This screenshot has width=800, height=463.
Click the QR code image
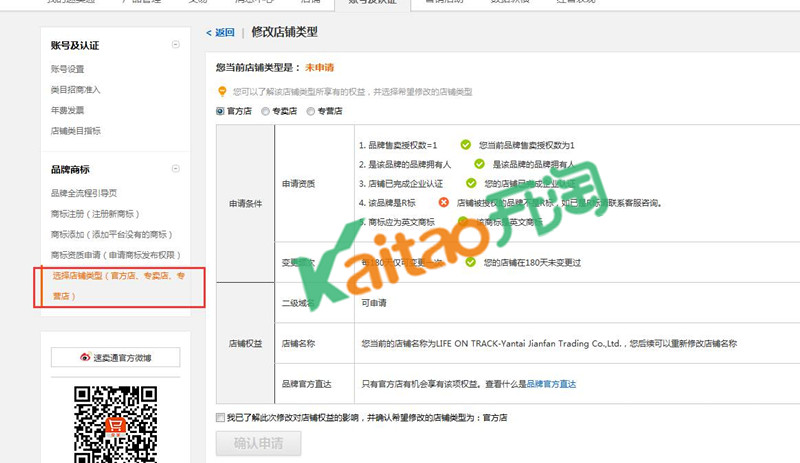click(x=115, y=424)
